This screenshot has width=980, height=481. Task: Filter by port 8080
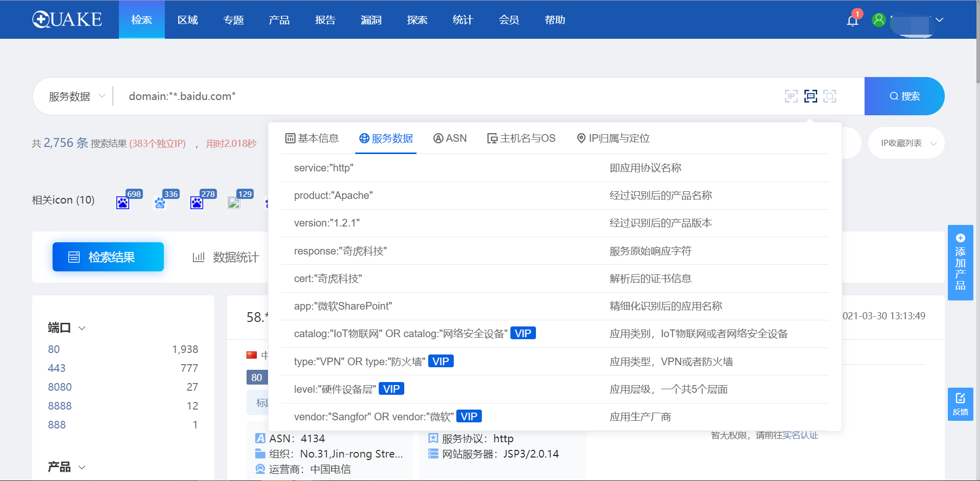coord(60,387)
